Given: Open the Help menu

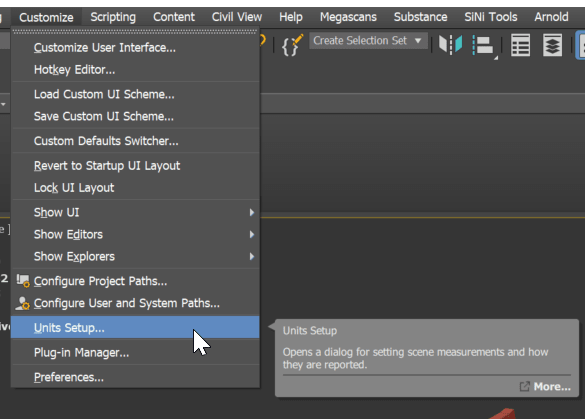Looking at the screenshot, I should (291, 17).
